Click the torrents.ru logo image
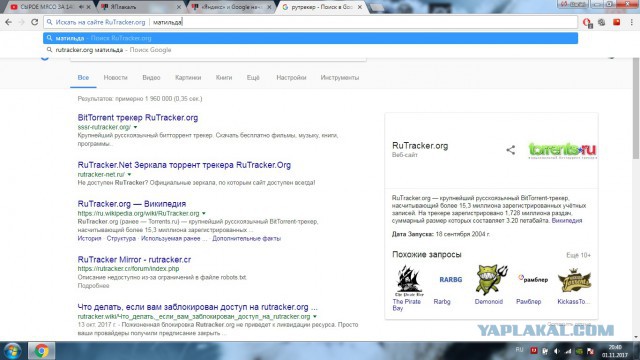This screenshot has width=640, height=360. click(x=562, y=150)
